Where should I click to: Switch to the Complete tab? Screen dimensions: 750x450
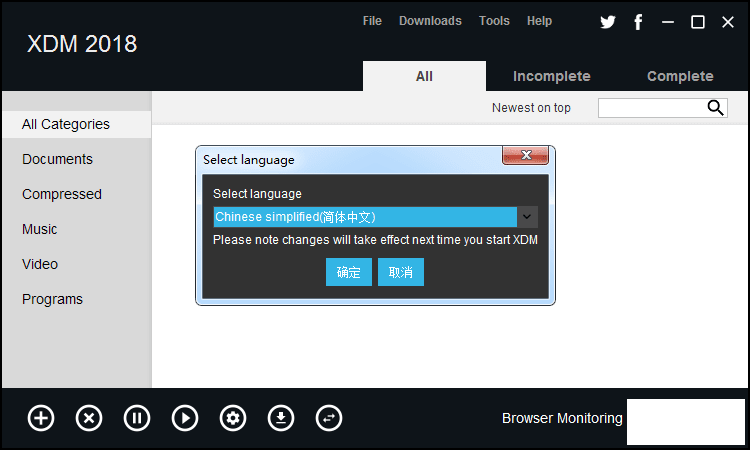tap(680, 76)
